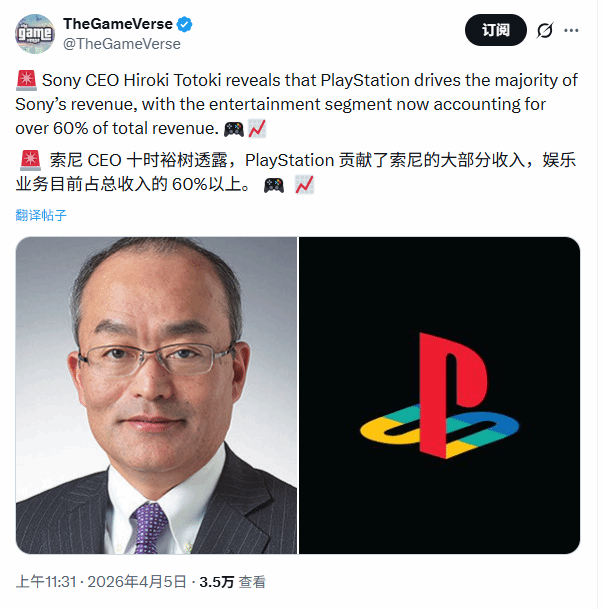Click the 3.5万 查看 view count
This screenshot has width=602, height=609.
(232, 582)
